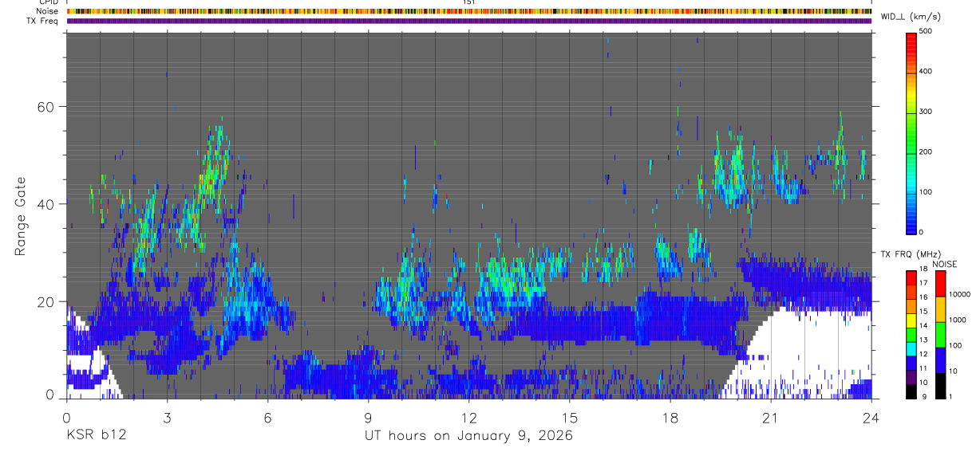Click the '21' UT hour axis tick
This screenshot has height=452, width=980.
(x=771, y=416)
